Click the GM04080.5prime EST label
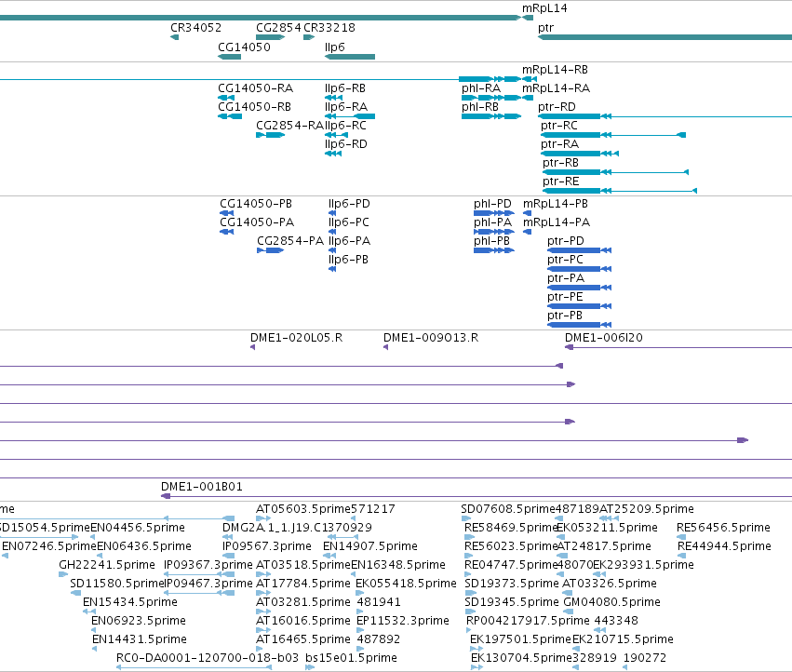 (x=611, y=602)
